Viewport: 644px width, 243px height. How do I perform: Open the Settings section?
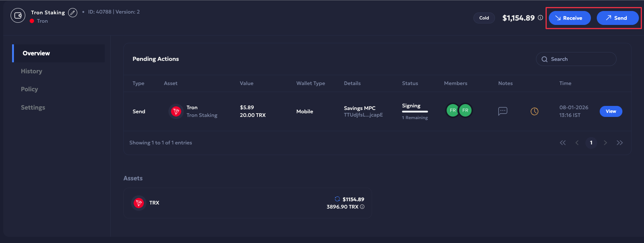(x=33, y=107)
